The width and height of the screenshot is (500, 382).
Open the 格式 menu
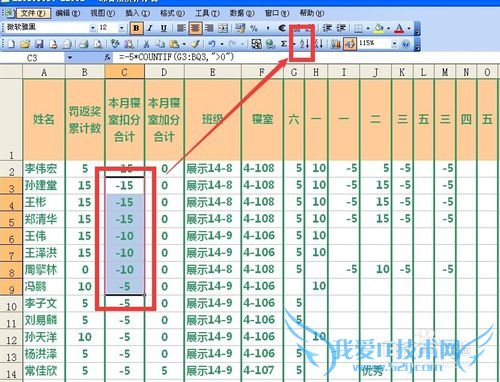tap(172, 13)
